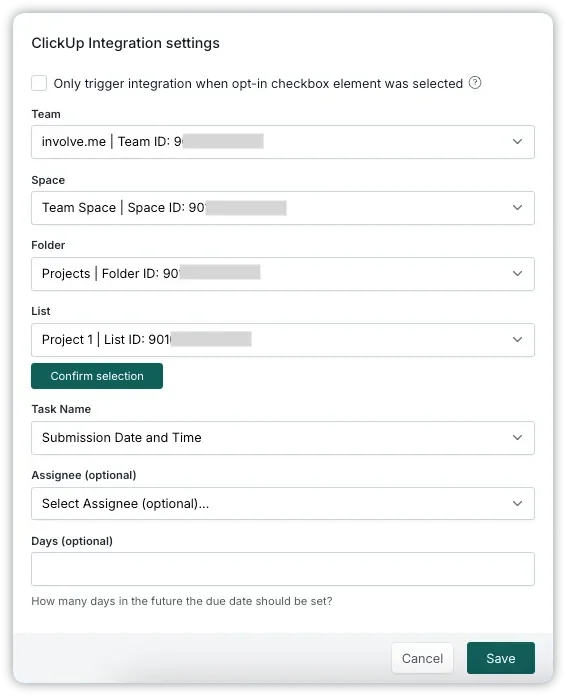
Task: Save the ClickUp integration settings
Action: point(501,658)
